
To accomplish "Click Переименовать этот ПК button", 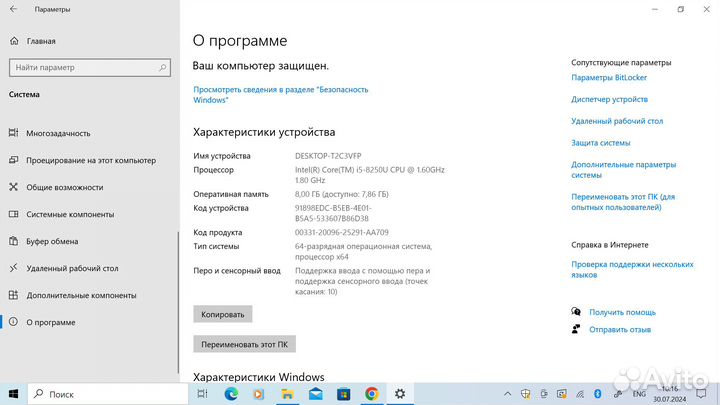I will coord(244,344).
